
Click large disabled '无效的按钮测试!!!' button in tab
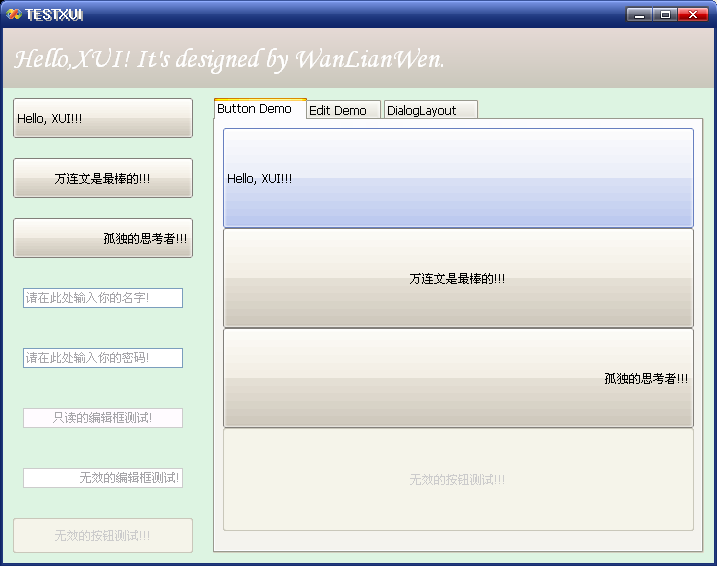(458, 479)
